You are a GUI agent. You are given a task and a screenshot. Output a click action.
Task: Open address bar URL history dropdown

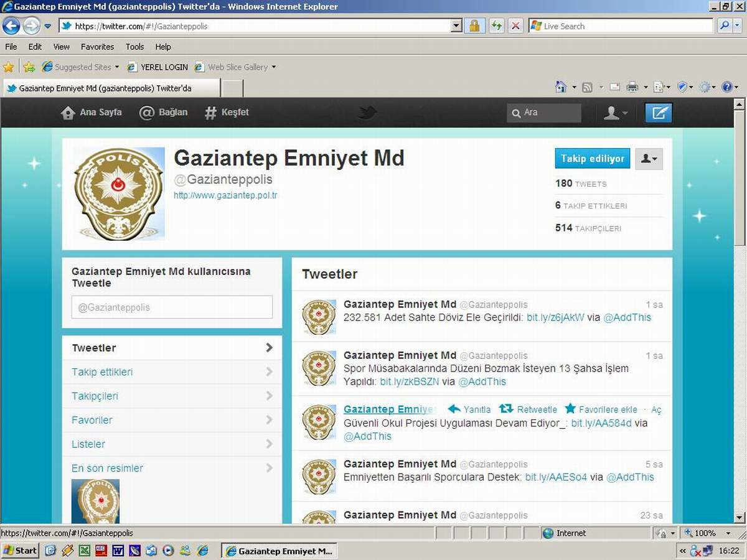pos(456,26)
